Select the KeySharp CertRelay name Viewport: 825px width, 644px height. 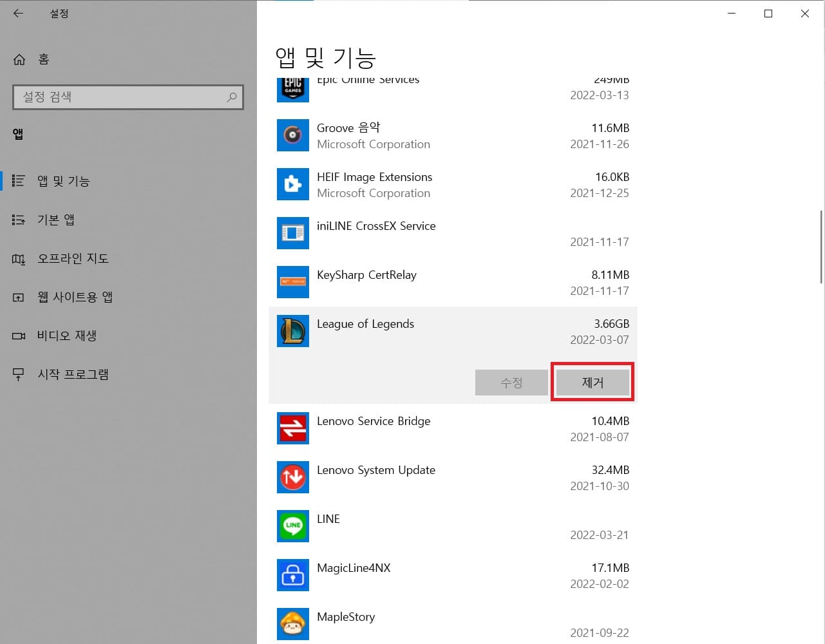pos(366,275)
